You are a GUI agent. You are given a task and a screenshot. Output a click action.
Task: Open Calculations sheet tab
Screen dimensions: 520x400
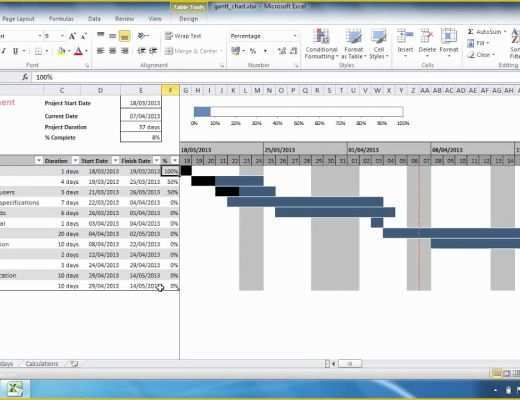42,364
